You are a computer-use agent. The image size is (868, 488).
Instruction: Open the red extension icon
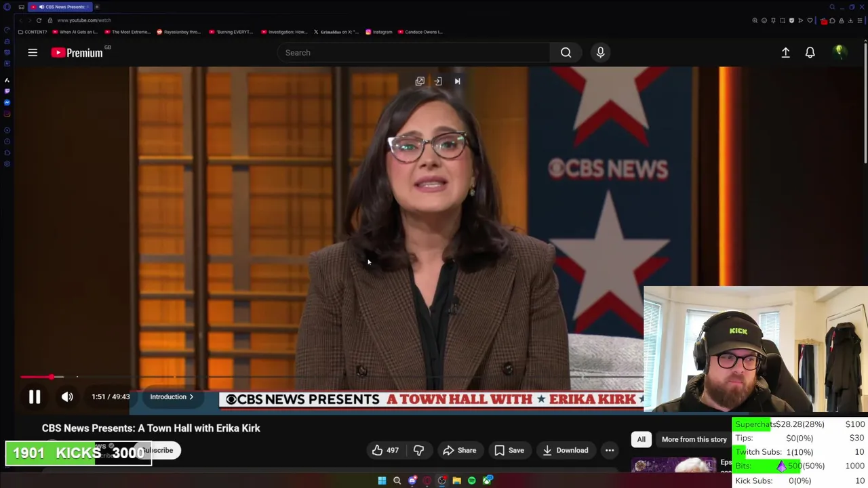[x=824, y=21]
